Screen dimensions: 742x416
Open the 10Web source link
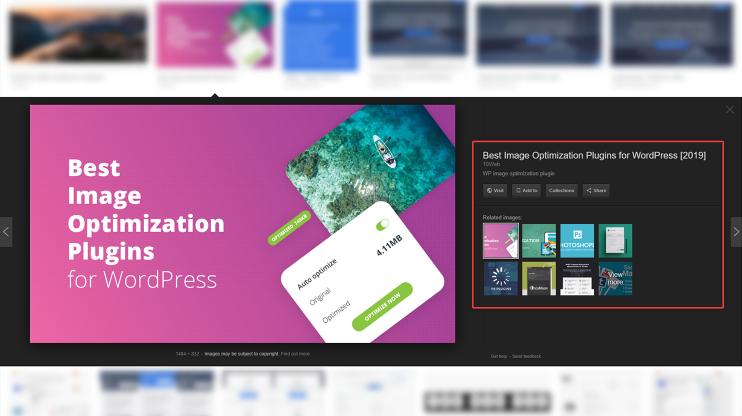(491, 164)
